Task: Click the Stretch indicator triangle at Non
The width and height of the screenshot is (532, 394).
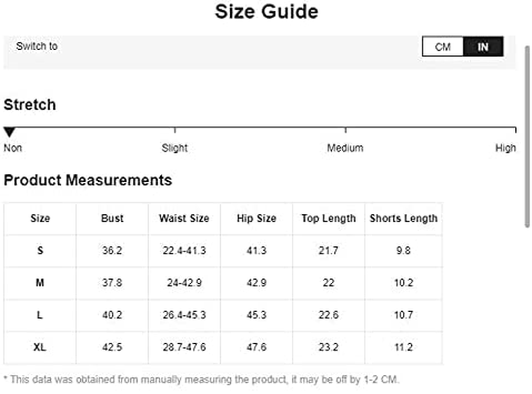Action: [9, 132]
